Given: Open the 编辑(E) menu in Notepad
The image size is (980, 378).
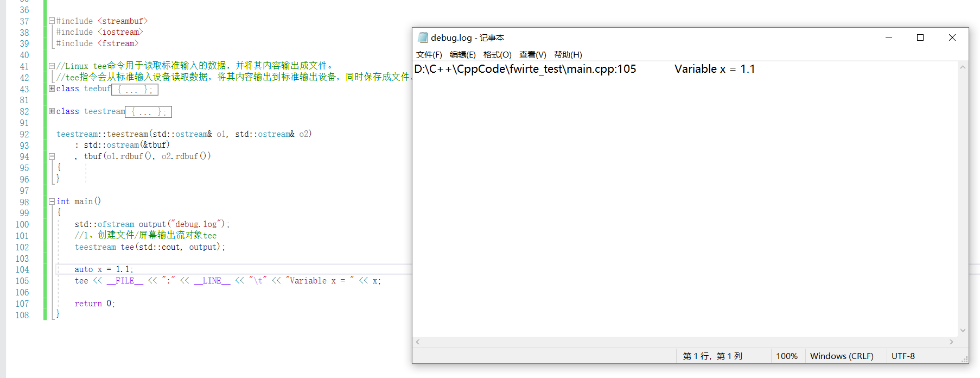Looking at the screenshot, I should point(462,54).
